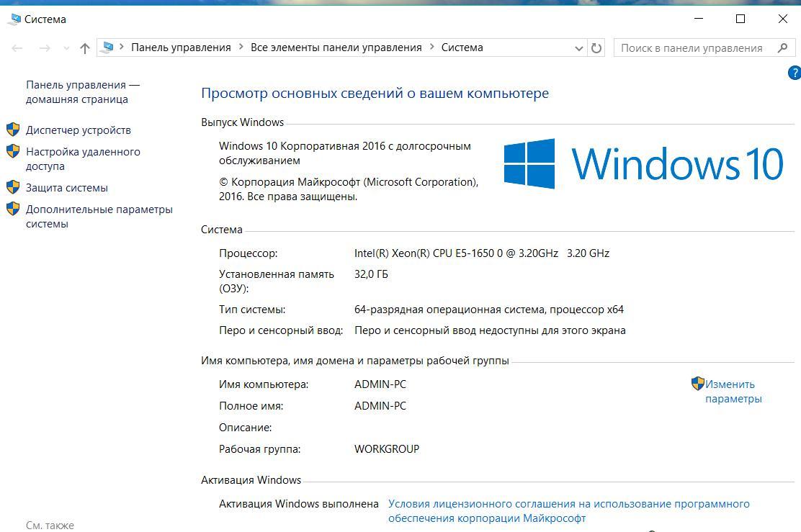The height and width of the screenshot is (532, 801).
Task: Open Условия лицензионного соглашения link
Action: click(x=568, y=510)
